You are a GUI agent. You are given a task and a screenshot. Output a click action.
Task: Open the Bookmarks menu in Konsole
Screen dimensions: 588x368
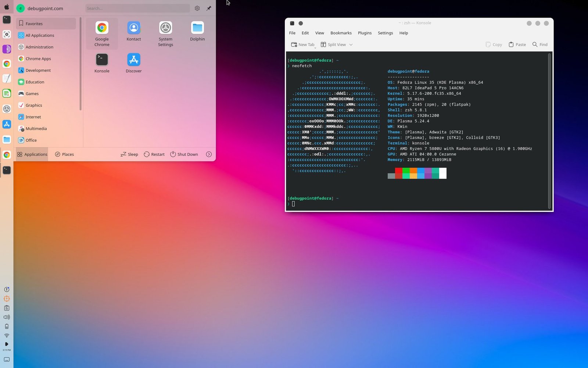[341, 33]
